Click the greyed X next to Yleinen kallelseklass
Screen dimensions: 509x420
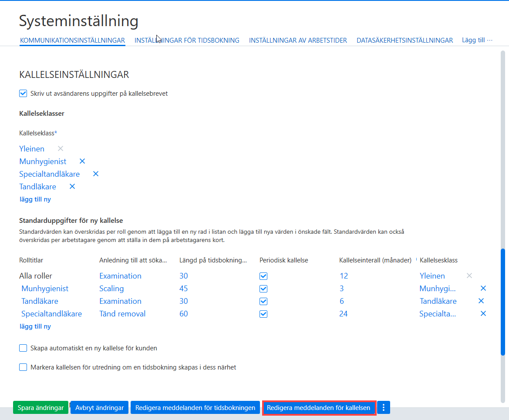tap(61, 149)
